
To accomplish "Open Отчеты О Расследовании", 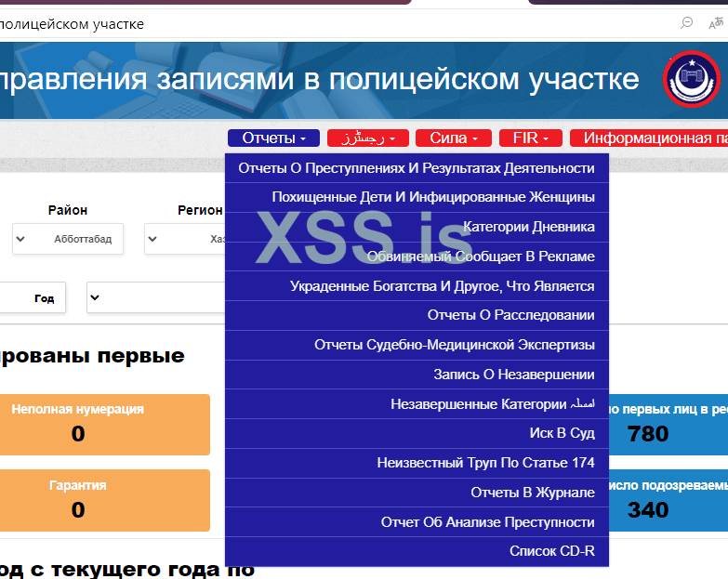I will 417,315.
